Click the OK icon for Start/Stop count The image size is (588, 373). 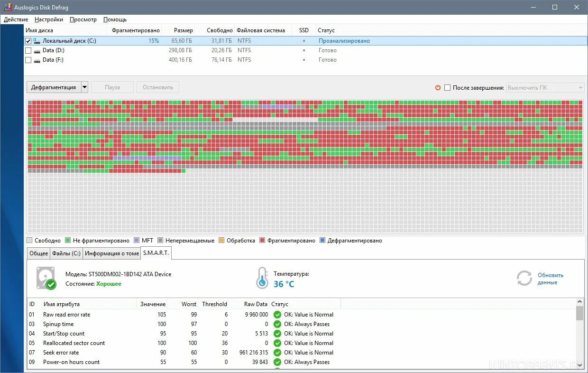coord(277,334)
